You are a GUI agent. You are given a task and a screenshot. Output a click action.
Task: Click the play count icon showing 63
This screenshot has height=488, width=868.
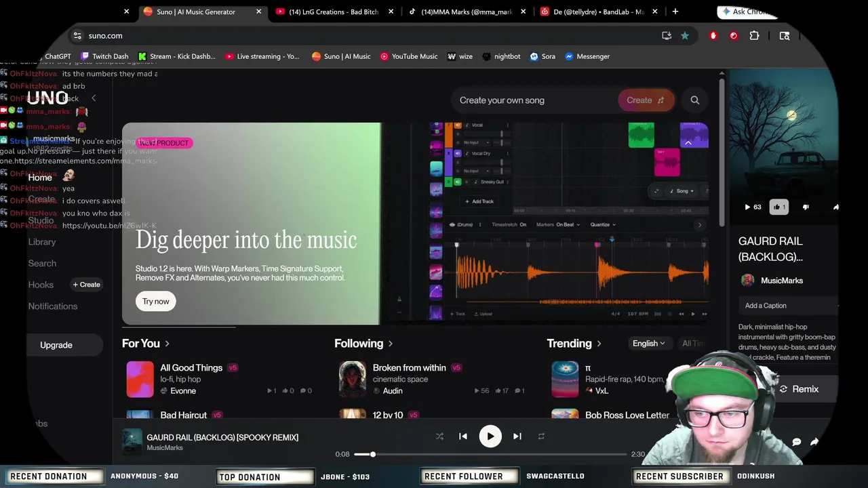click(x=753, y=207)
